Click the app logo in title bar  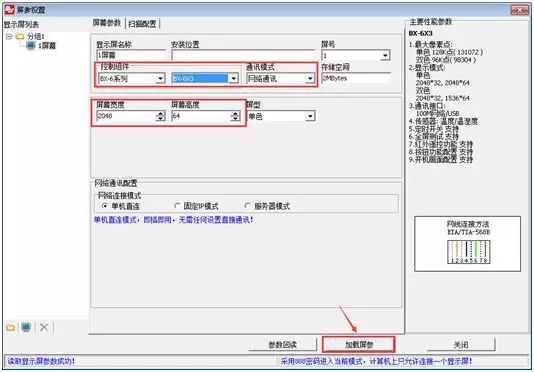[x=10, y=10]
